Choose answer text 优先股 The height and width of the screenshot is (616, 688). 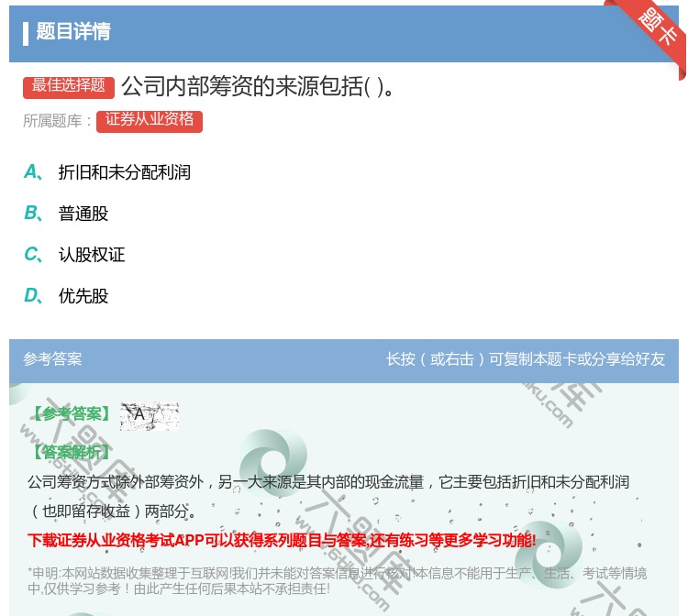coord(83,296)
